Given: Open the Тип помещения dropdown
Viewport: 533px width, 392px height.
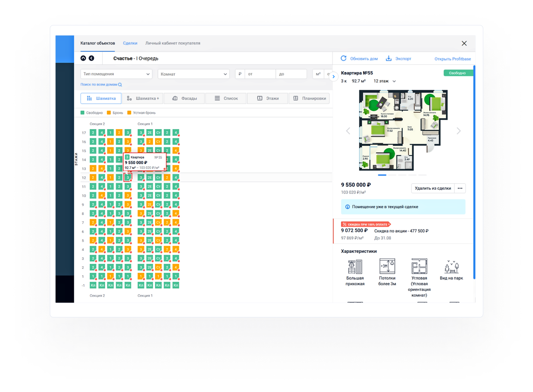Looking at the screenshot, I should coord(116,74).
